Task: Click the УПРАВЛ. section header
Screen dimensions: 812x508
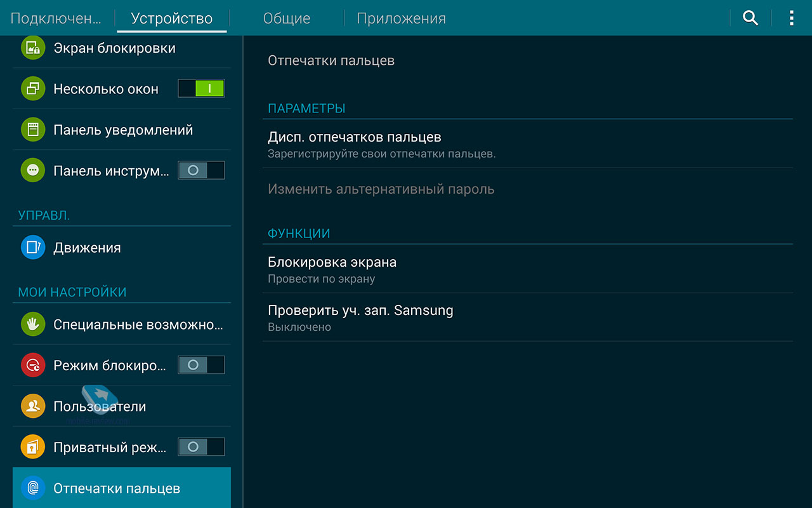Action: [x=44, y=216]
